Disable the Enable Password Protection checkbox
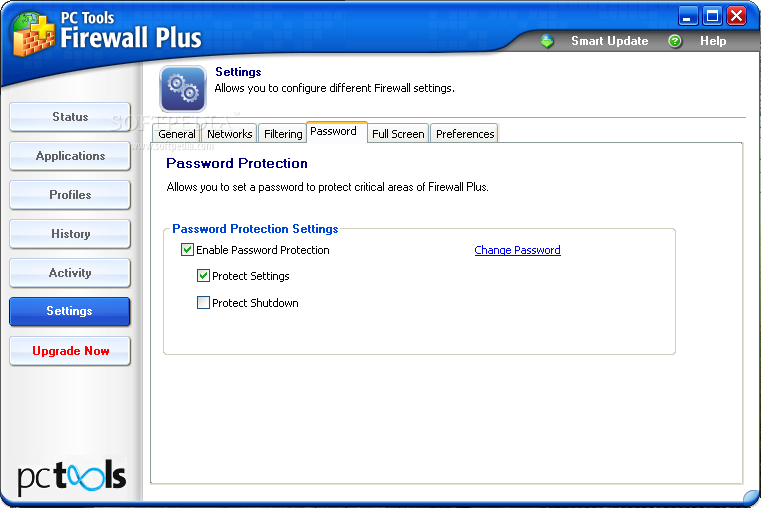This screenshot has width=761, height=508. click(188, 250)
